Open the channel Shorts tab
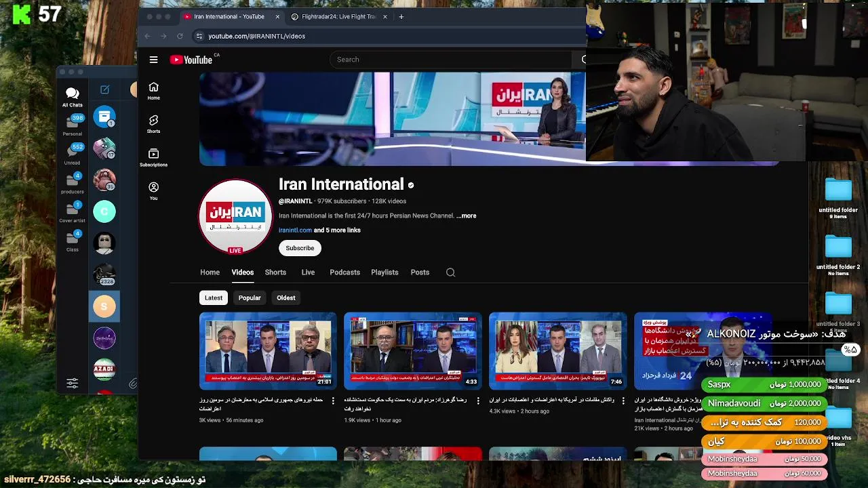868x488 pixels. 275,272
